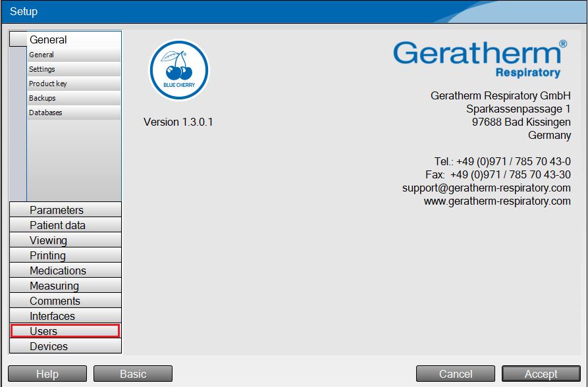Screen dimensions: 588x387
Task: Expand the Printing section
Action: (65, 255)
